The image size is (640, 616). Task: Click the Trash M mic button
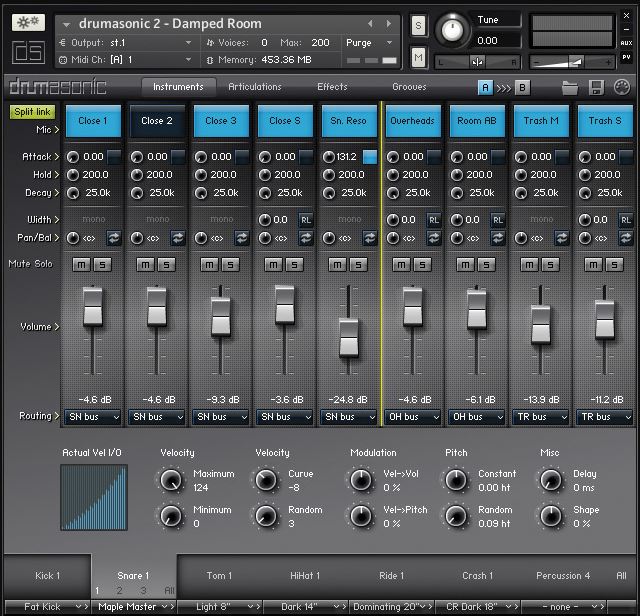(x=541, y=121)
